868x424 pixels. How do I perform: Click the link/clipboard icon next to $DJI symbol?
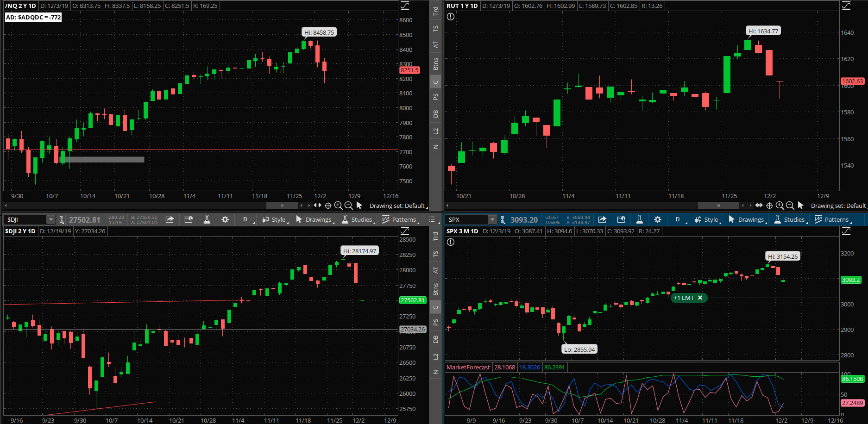click(61, 219)
